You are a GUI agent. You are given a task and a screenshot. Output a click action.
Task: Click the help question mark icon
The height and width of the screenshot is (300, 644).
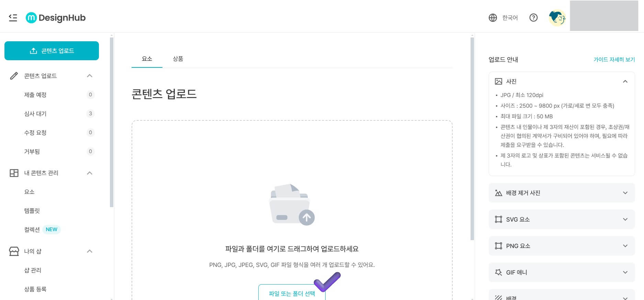[x=533, y=18]
